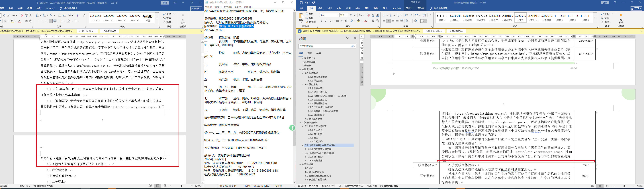Apply superscript formatting in right Word window
The width and height of the screenshot is (644, 189).
click(x=346, y=21)
